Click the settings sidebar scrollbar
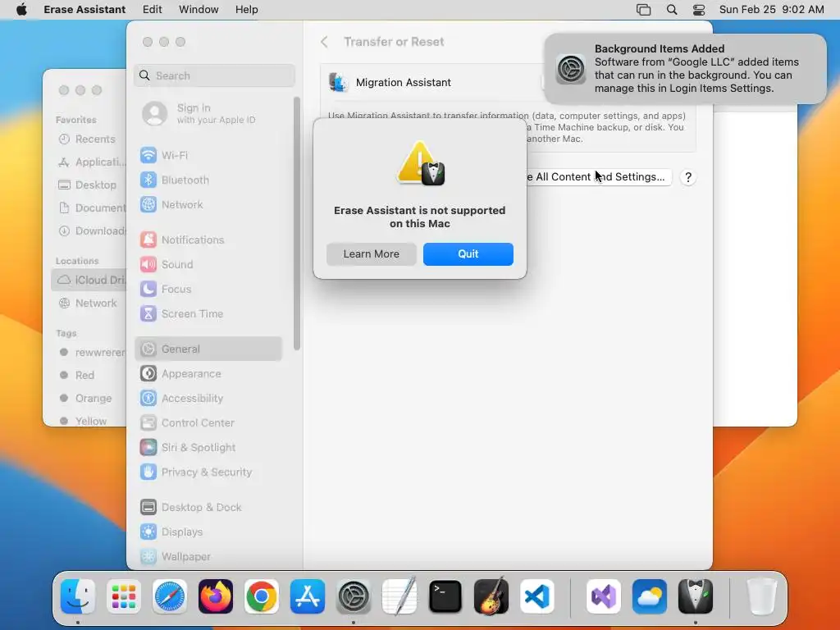The image size is (840, 630). pyautogui.click(x=297, y=223)
